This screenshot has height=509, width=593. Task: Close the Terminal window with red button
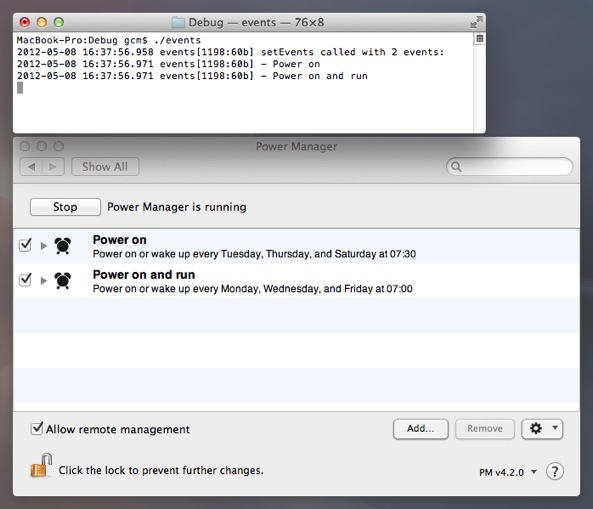pos(25,22)
